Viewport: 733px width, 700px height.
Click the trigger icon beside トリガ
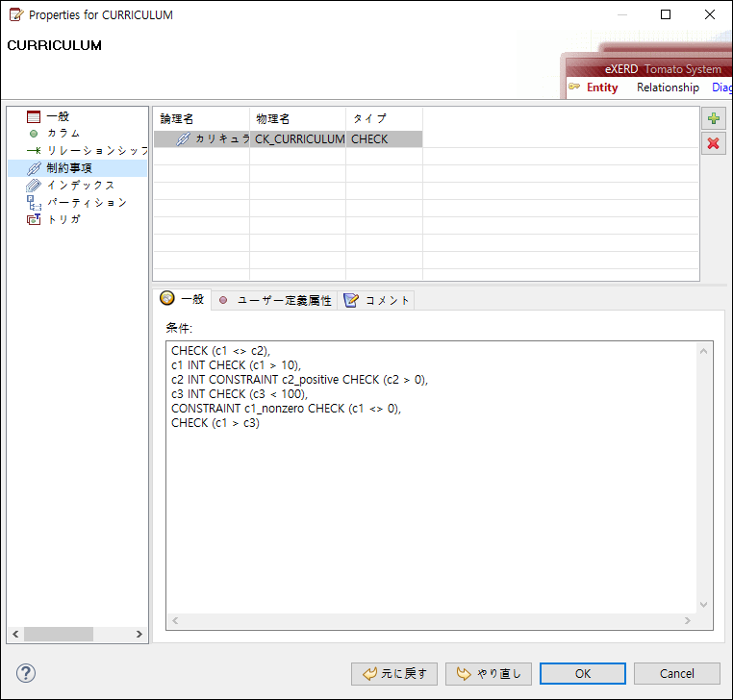click(34, 219)
